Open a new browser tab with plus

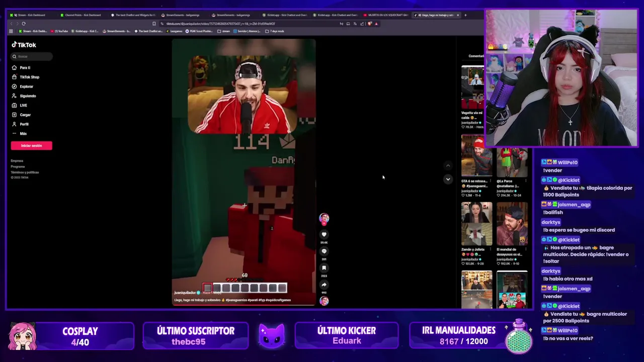point(465,15)
